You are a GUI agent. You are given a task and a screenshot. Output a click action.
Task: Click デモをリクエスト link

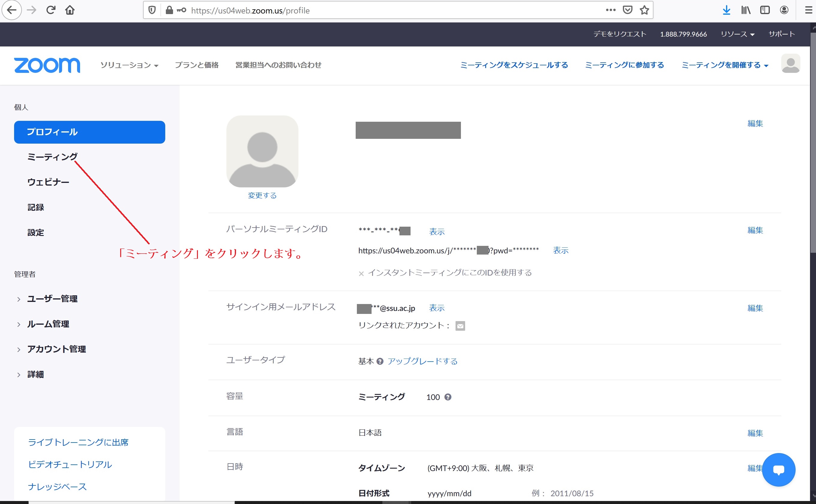tap(620, 34)
